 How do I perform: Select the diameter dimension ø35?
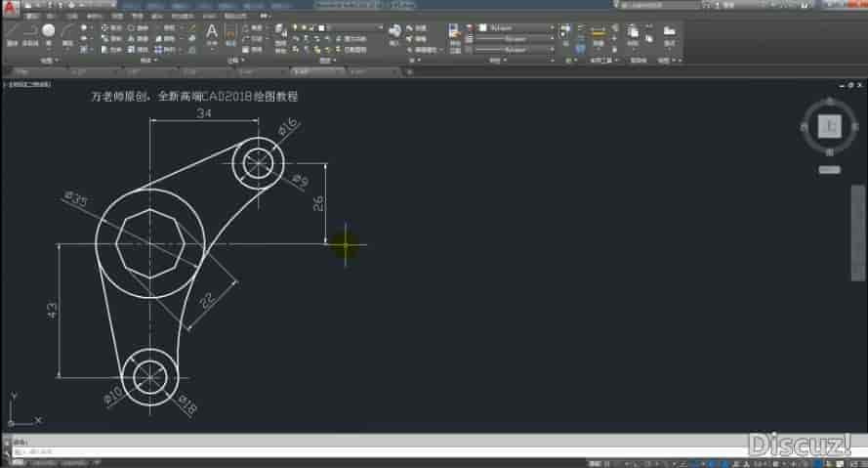pos(76,199)
